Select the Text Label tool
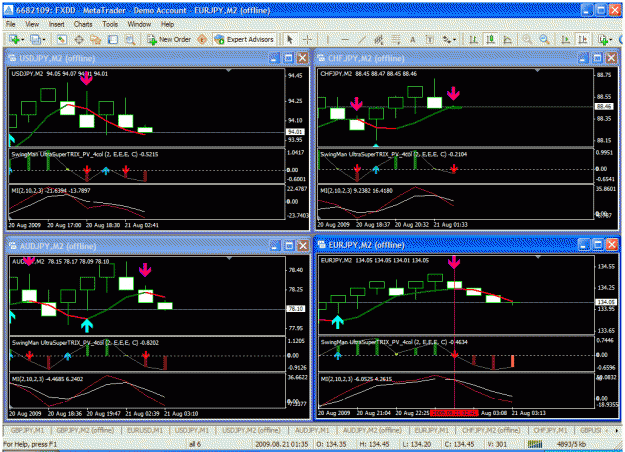 430,39
